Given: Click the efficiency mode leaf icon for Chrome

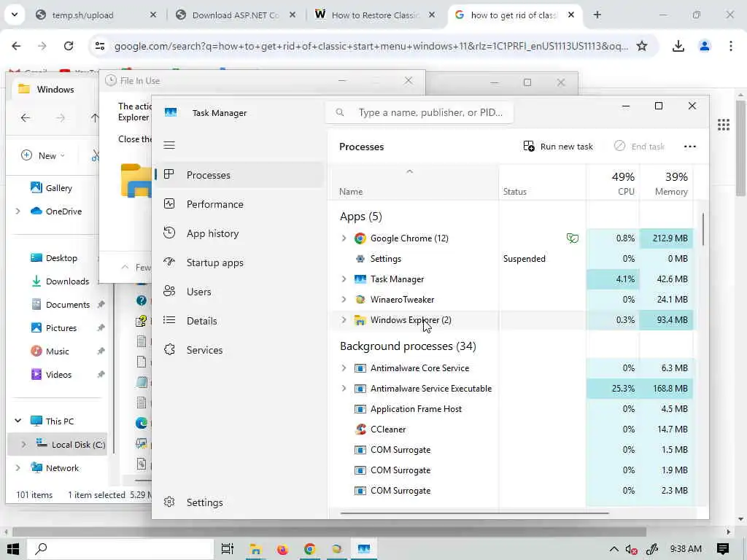Looking at the screenshot, I should 572,238.
